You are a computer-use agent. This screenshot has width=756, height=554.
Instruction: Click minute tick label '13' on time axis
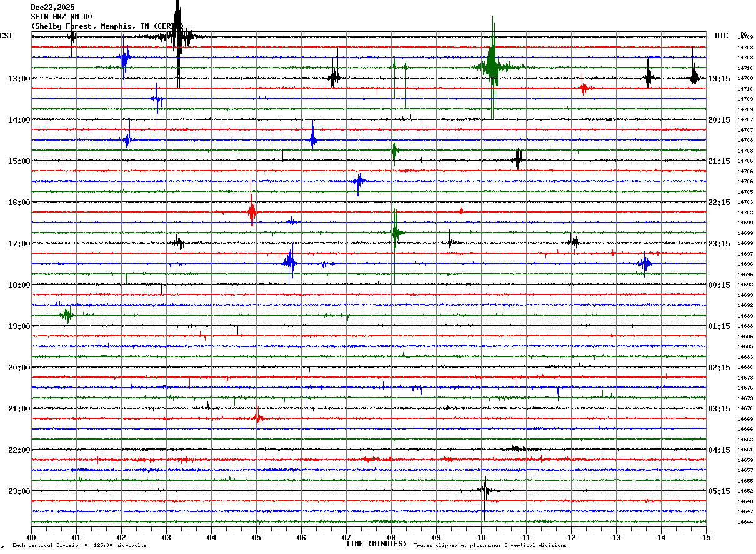tap(616, 537)
